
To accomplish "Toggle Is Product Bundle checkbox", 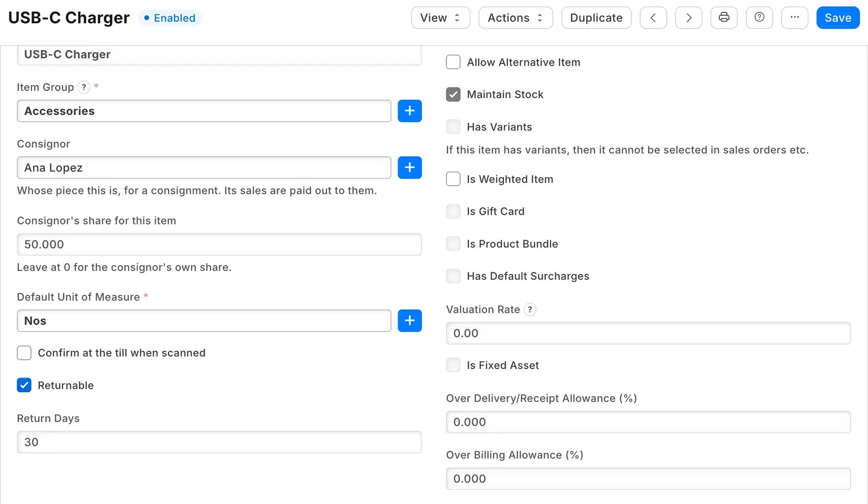I will [x=453, y=244].
